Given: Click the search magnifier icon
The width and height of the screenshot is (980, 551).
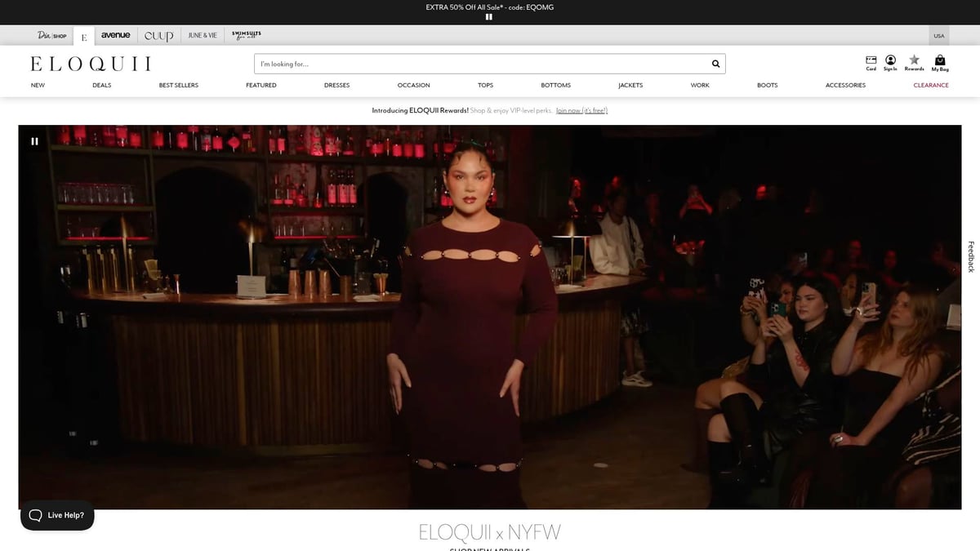Looking at the screenshot, I should tap(715, 63).
